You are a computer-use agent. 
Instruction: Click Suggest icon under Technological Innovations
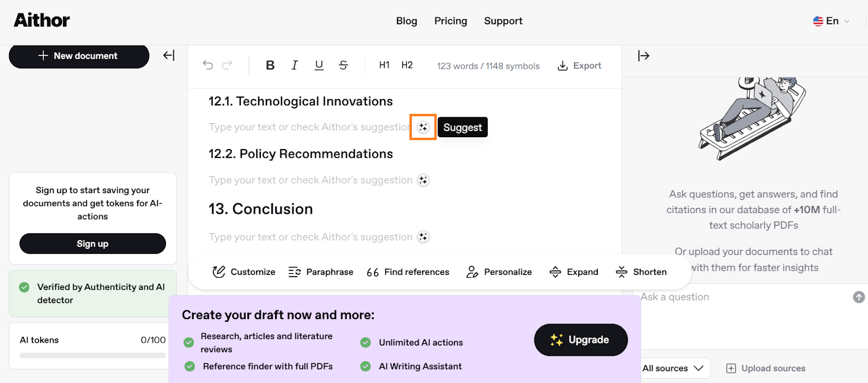[423, 127]
